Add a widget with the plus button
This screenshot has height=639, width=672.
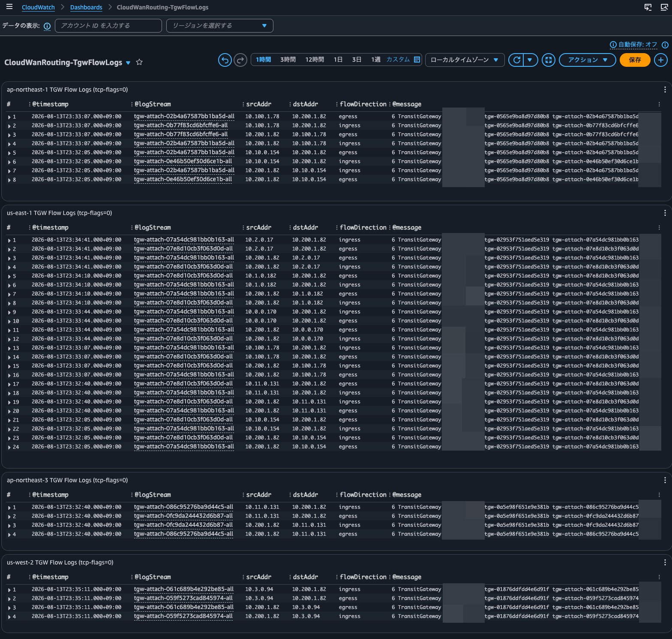661,60
